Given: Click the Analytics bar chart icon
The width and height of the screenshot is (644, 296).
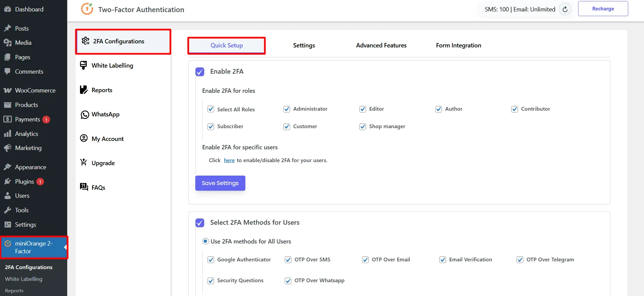Looking at the screenshot, I should [7, 134].
